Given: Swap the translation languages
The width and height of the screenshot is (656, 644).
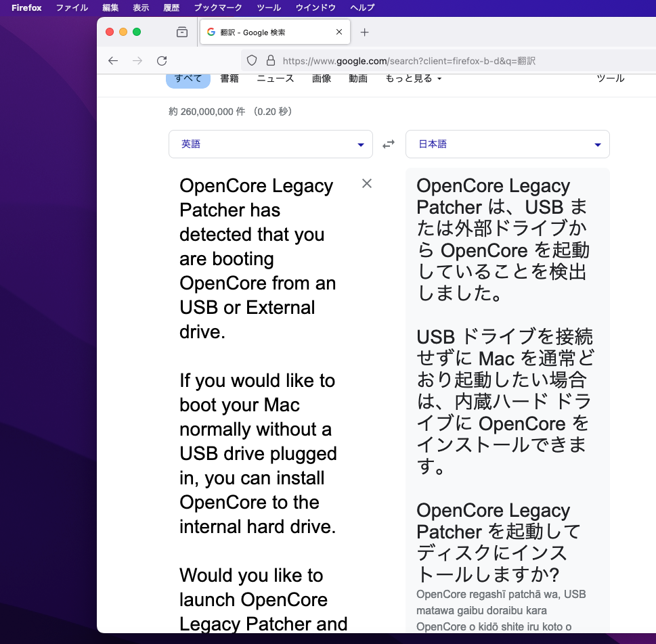Looking at the screenshot, I should pyautogui.click(x=389, y=144).
